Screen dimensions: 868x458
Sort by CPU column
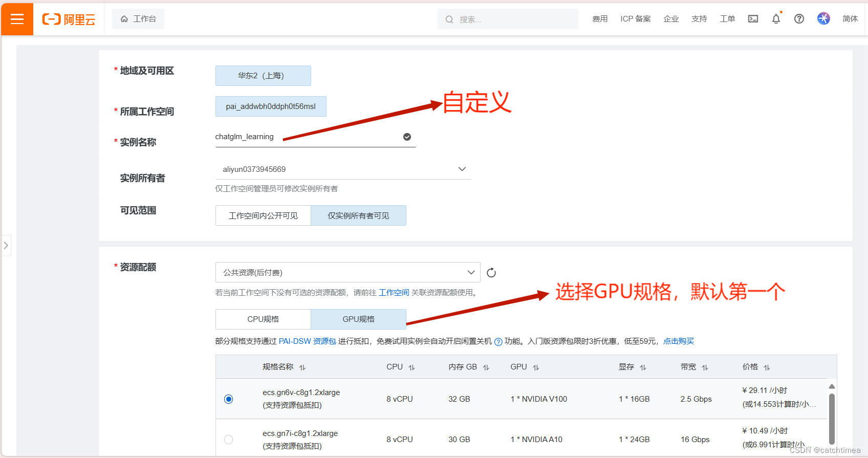[x=411, y=367]
